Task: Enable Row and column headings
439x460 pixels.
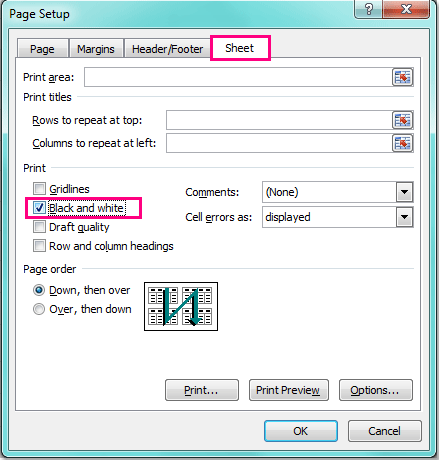Action: pos(39,246)
